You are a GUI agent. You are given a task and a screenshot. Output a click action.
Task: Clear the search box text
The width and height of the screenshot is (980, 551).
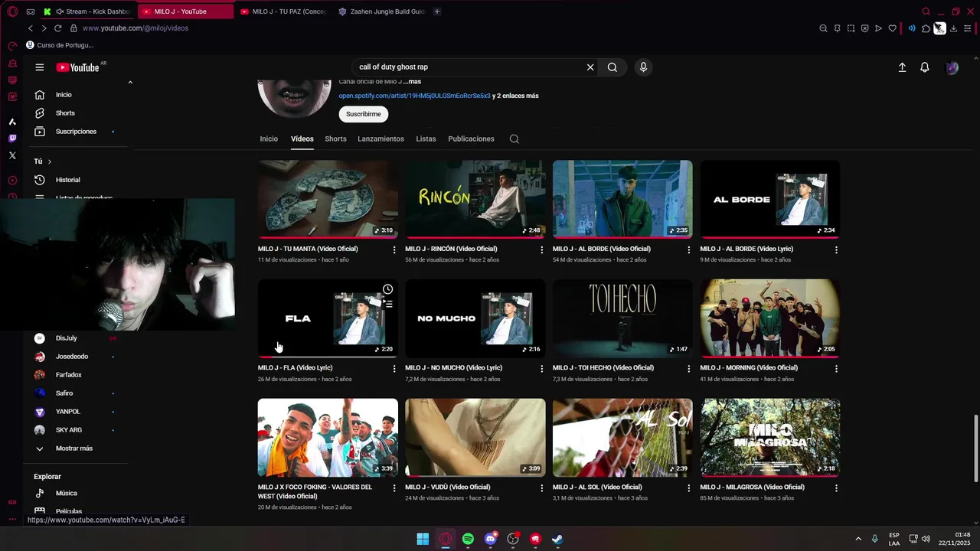(x=590, y=67)
